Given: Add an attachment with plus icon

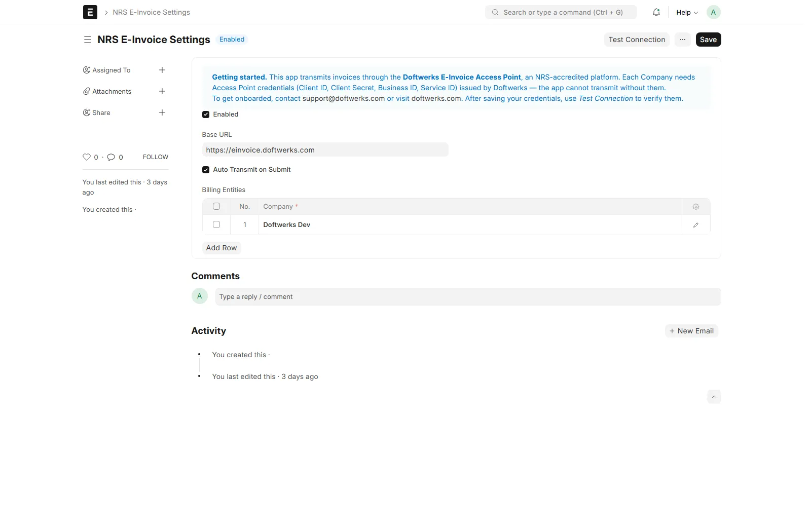Looking at the screenshot, I should point(162,91).
